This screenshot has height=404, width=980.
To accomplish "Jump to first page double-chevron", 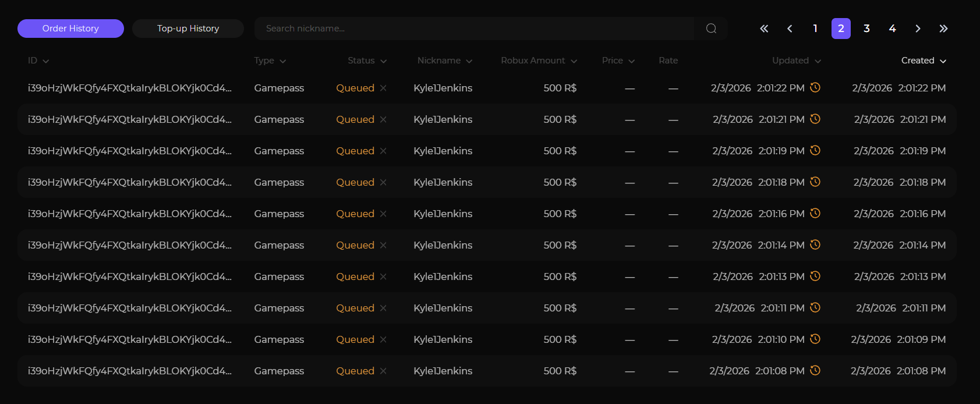I will click(x=764, y=29).
